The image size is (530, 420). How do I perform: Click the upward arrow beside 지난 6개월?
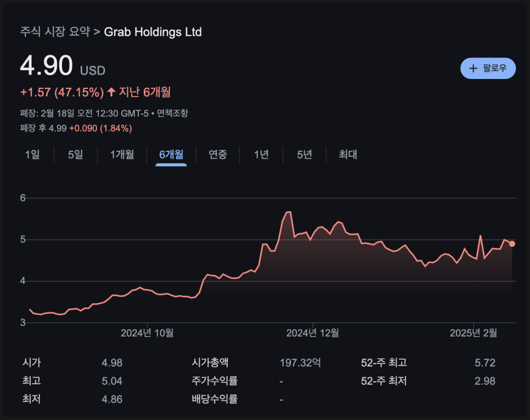pyautogui.click(x=111, y=92)
